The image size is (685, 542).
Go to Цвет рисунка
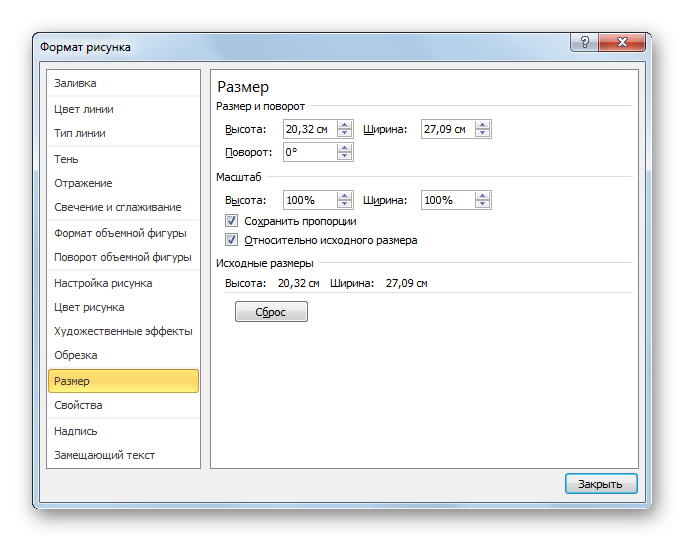[x=123, y=307]
